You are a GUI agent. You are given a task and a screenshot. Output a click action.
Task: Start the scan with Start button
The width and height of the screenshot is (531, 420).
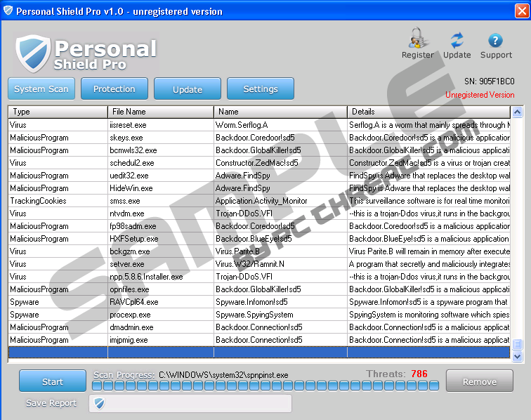(53, 381)
